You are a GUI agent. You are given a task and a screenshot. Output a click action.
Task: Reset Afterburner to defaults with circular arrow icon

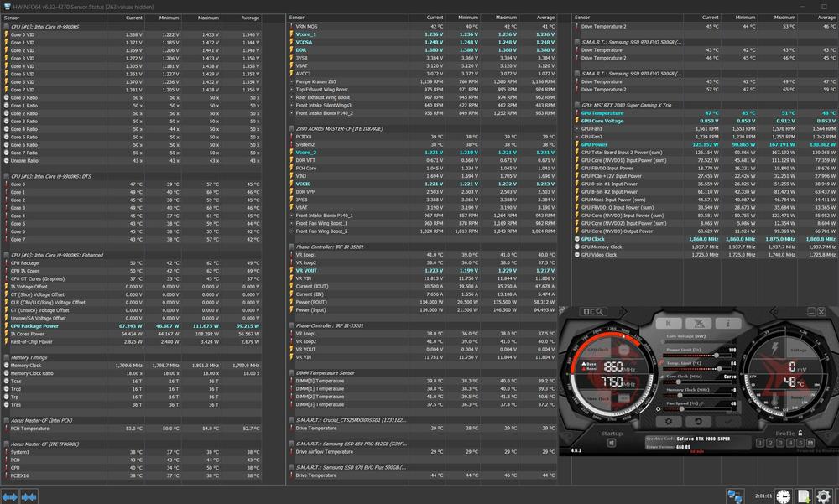point(696,421)
